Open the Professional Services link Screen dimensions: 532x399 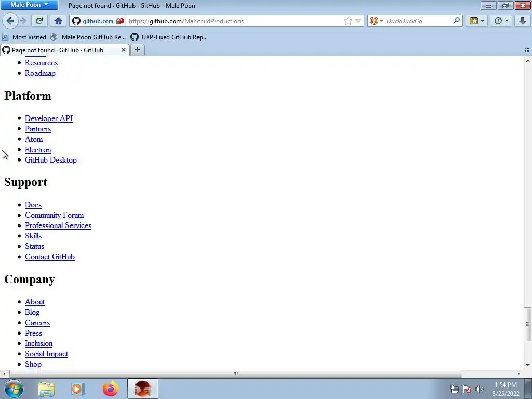pos(58,225)
